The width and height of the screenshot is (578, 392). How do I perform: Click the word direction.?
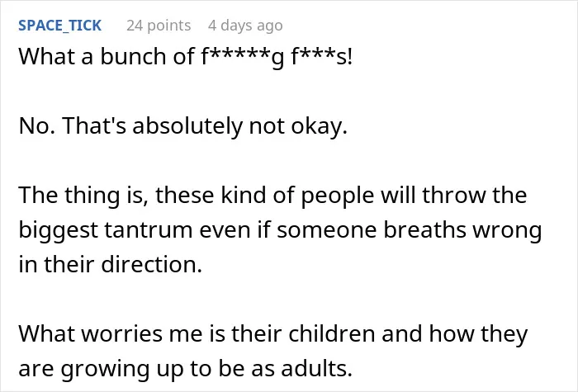pyautogui.click(x=152, y=264)
